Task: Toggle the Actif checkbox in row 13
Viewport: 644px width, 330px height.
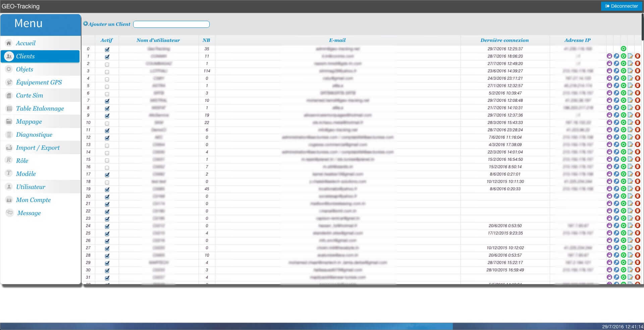Action: [x=107, y=145]
